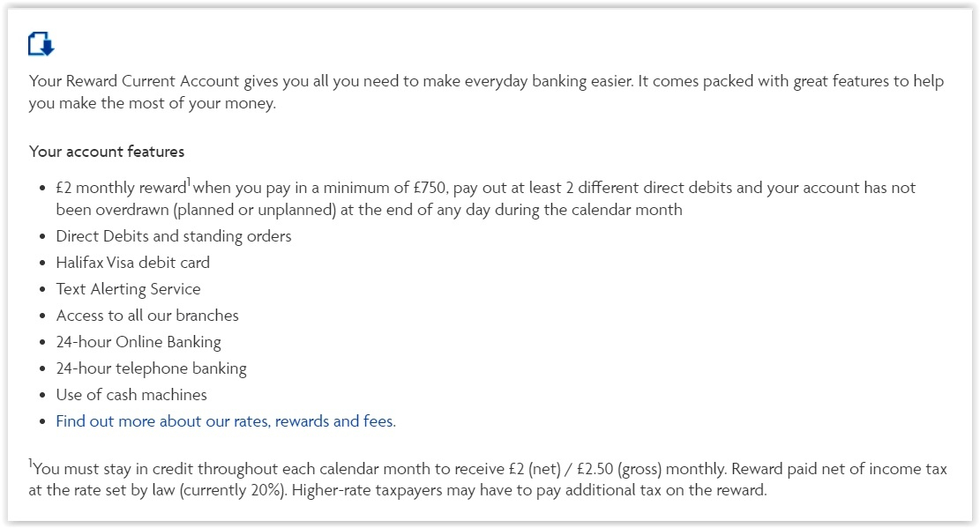Select the '24-hour Online Banking' item

point(138,342)
